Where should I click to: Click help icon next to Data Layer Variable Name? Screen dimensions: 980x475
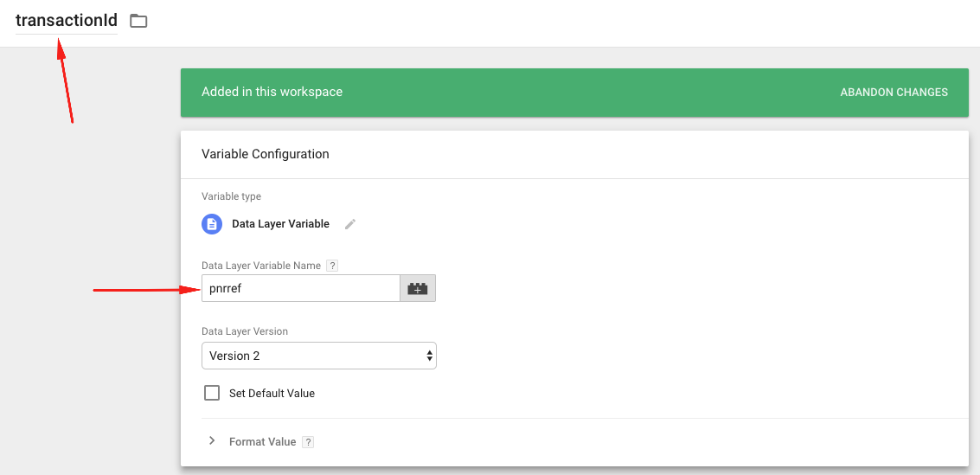coord(332,266)
